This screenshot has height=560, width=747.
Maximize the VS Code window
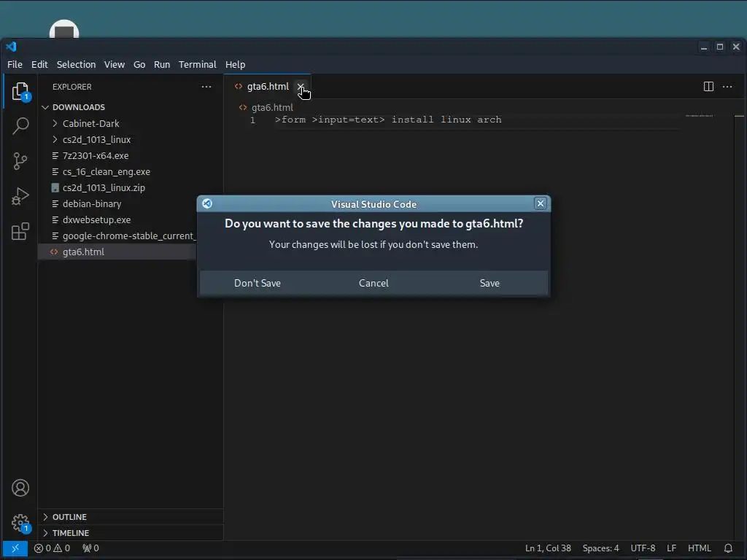pos(720,47)
